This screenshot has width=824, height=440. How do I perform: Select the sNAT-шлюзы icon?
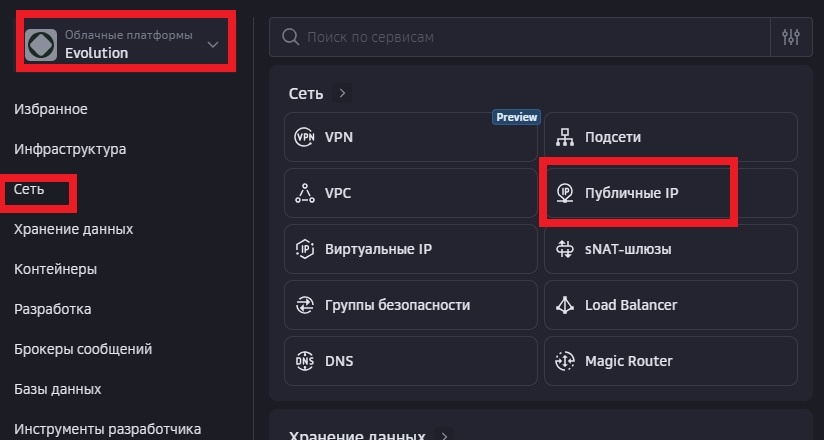tap(565, 249)
